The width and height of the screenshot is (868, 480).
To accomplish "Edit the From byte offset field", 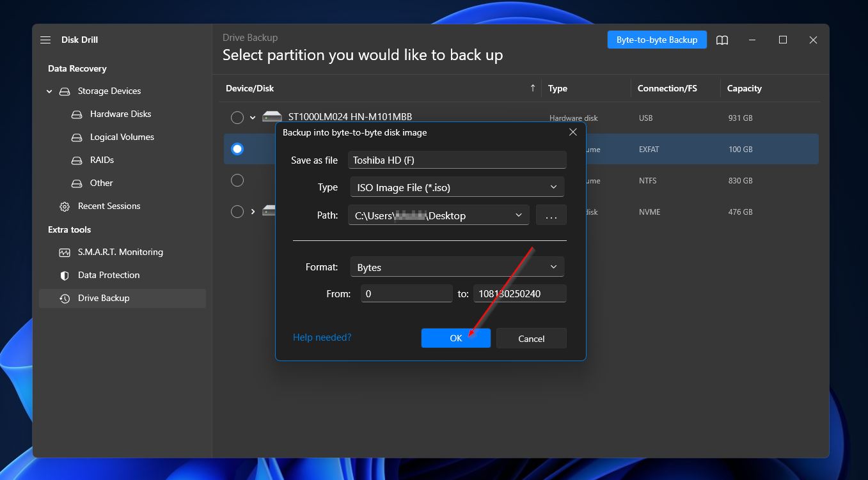I will click(407, 294).
